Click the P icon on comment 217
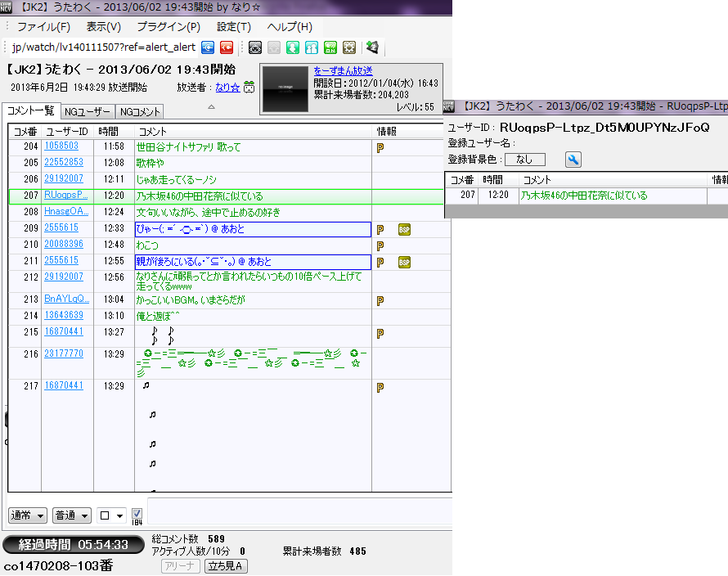 380,387
